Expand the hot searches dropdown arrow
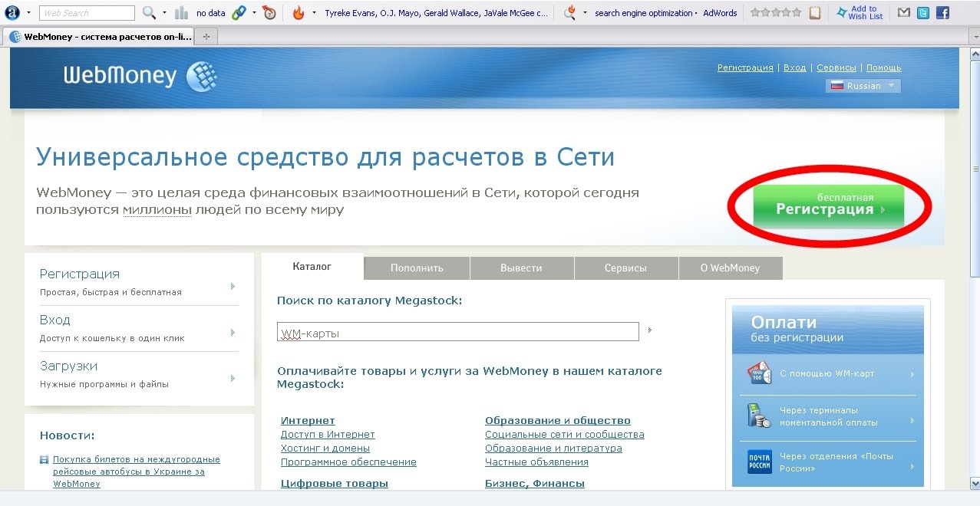The width and height of the screenshot is (980, 506). (585, 13)
